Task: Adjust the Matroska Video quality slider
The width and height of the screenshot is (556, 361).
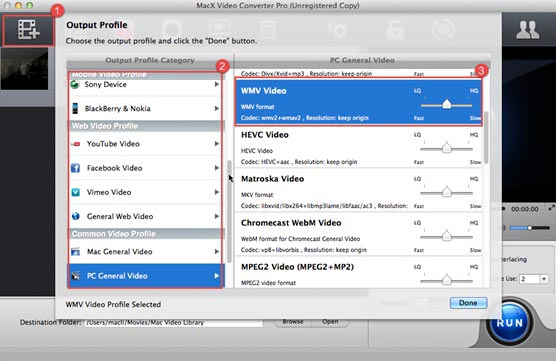Action: click(447, 192)
